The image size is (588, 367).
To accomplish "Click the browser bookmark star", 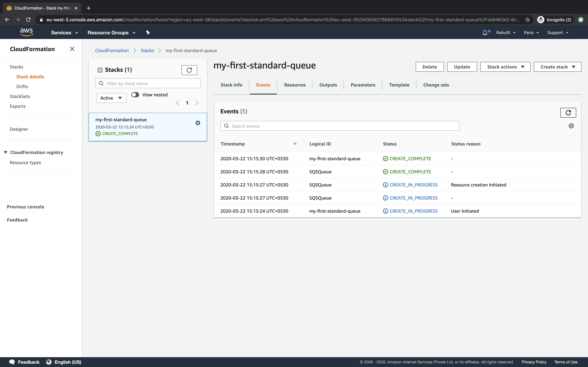I will coord(527,20).
